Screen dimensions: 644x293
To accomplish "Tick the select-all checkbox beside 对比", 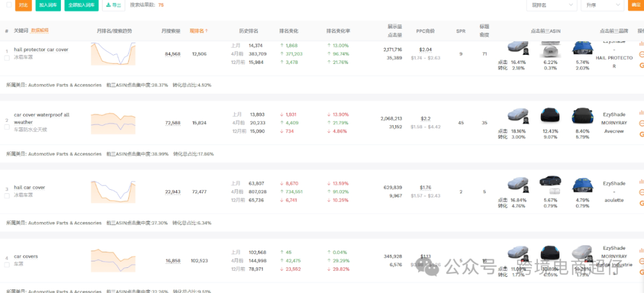I will tap(9, 5).
